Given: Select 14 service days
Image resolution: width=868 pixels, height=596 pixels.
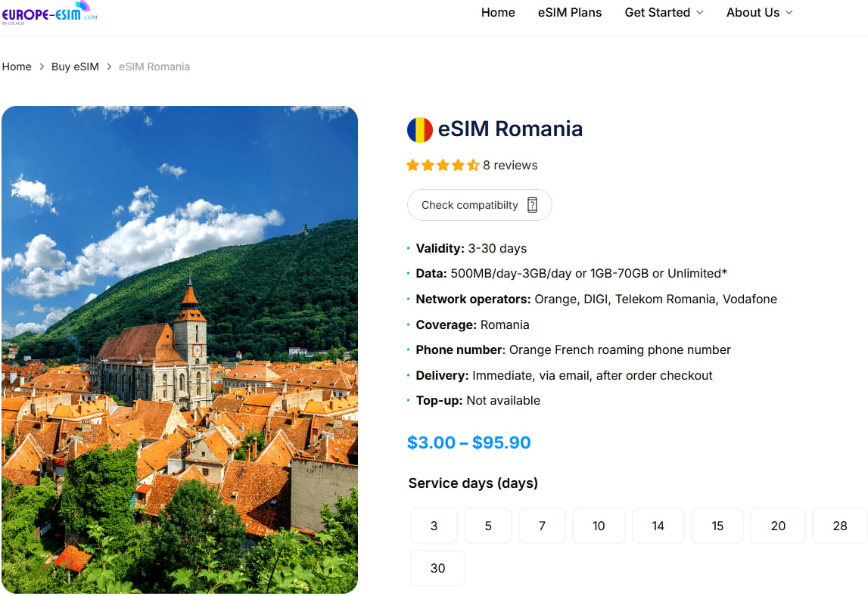Looking at the screenshot, I should point(658,525).
